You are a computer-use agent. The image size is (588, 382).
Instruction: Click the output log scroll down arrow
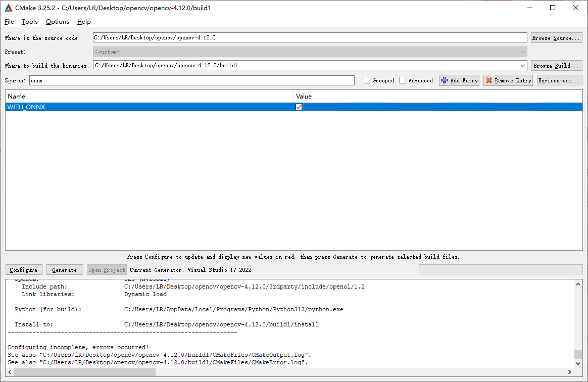click(578, 364)
